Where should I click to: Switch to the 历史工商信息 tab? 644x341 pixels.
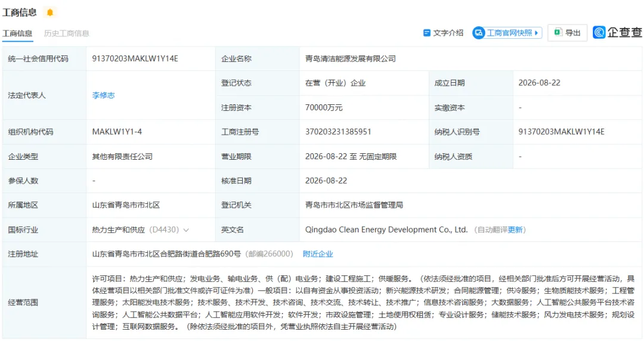pyautogui.click(x=67, y=33)
